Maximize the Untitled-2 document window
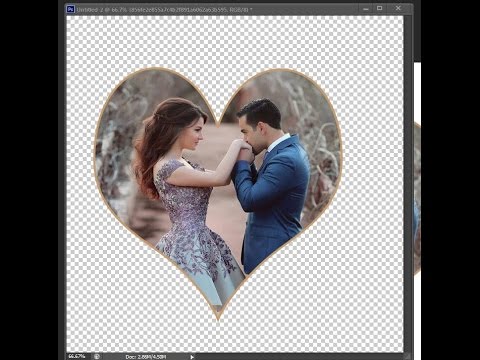This screenshot has width=480, height=360. point(380,8)
